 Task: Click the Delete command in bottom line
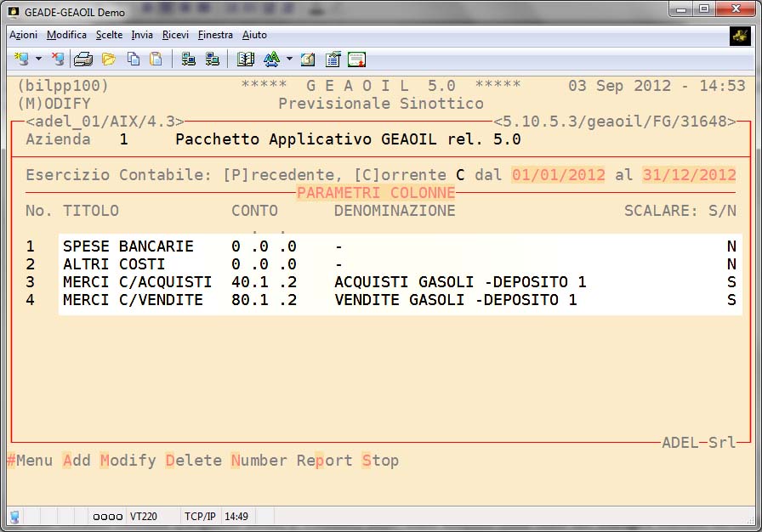[193, 461]
